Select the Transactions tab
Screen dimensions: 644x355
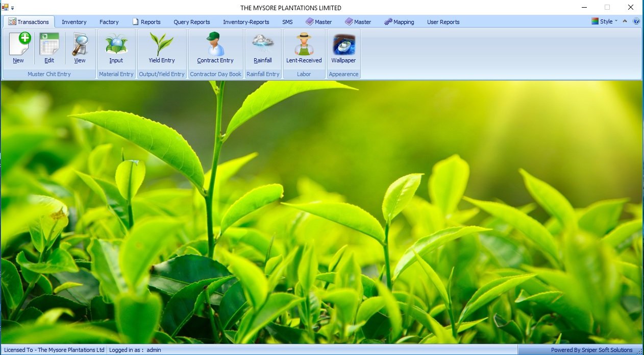point(29,22)
